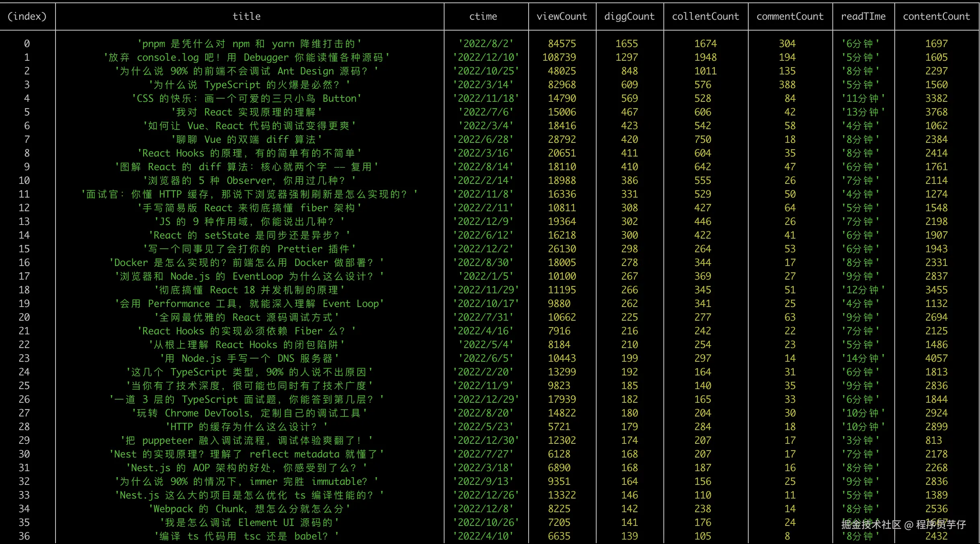Click the viewCount value 108739

tap(559, 58)
